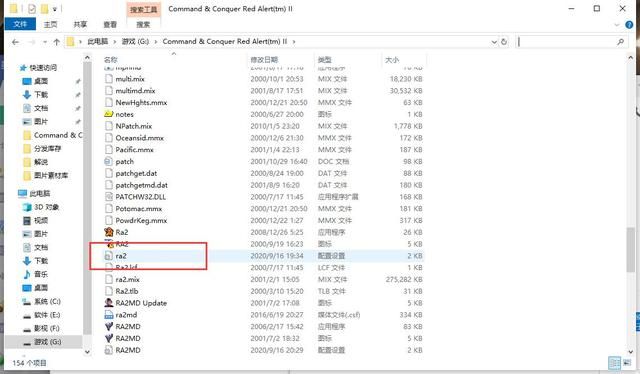Sort by the 类型 column header

[x=325, y=60]
